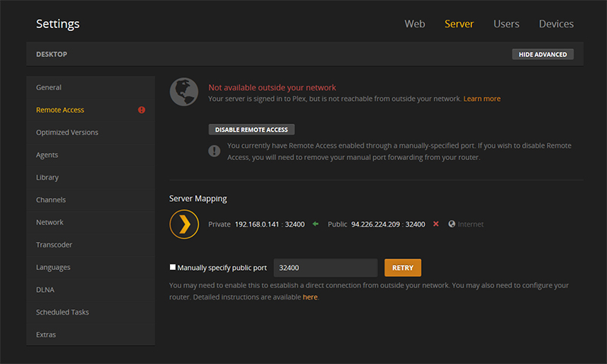Click the globe icon next to status message
Viewport: 607px width, 364px height.
[184, 92]
